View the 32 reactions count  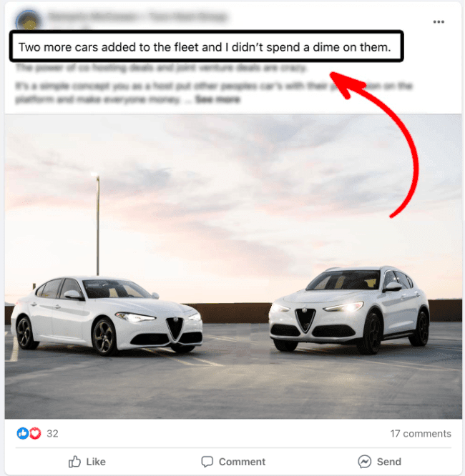(52, 434)
